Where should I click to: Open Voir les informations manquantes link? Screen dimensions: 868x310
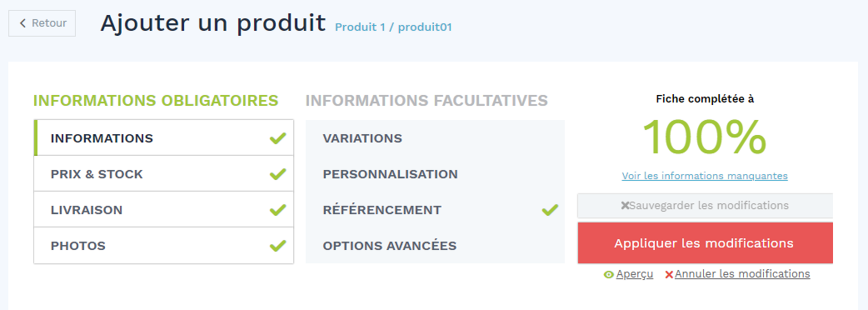click(x=705, y=176)
